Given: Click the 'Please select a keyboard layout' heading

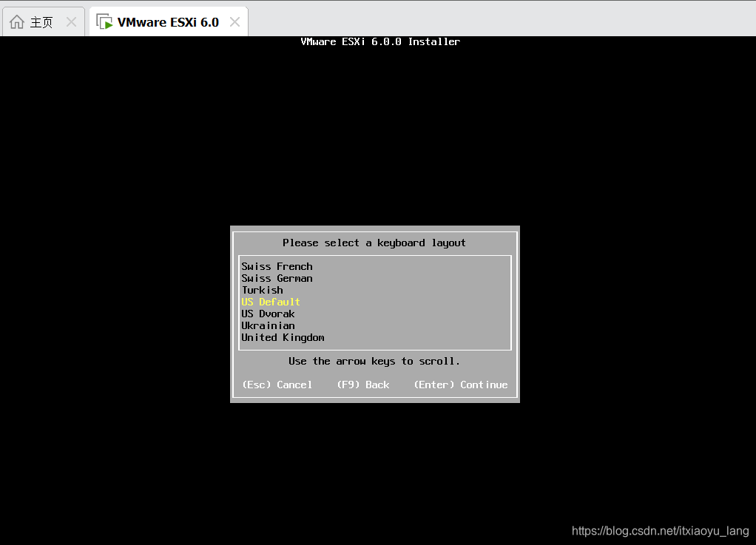Looking at the screenshot, I should pyautogui.click(x=374, y=243).
